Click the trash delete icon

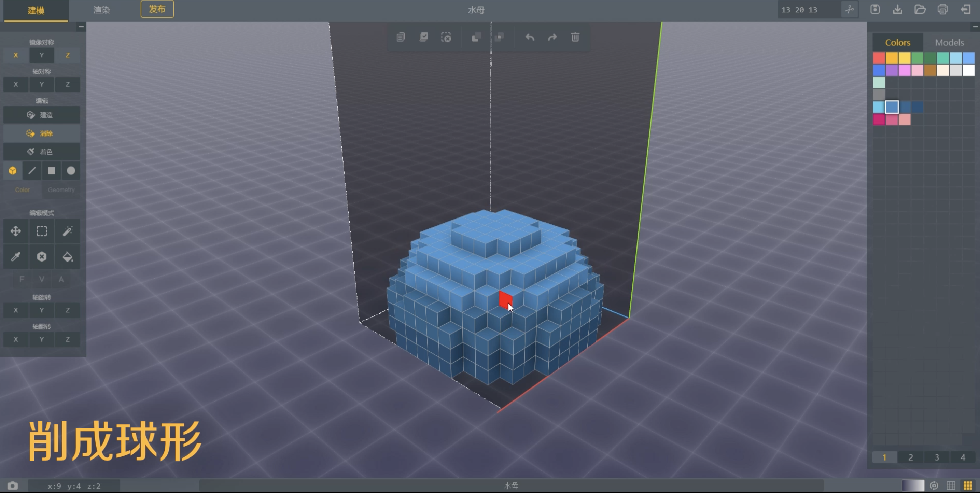point(575,37)
